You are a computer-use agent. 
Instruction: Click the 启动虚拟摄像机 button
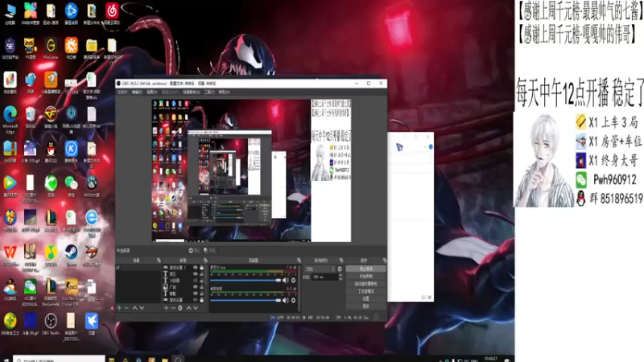pyautogui.click(x=365, y=284)
